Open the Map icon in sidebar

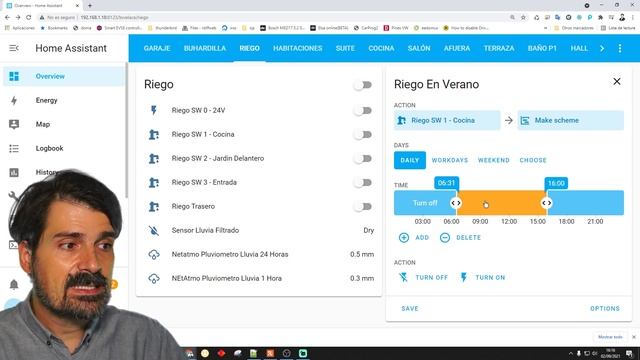pyautogui.click(x=14, y=124)
